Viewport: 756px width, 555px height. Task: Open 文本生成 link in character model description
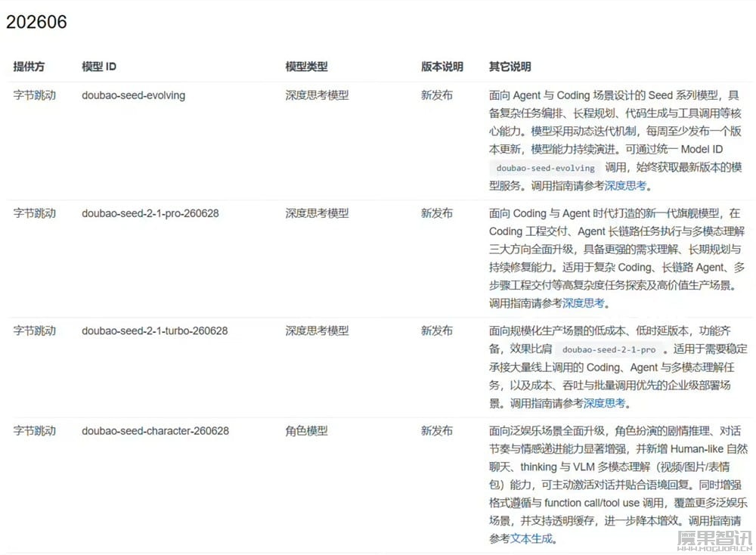tap(531, 538)
